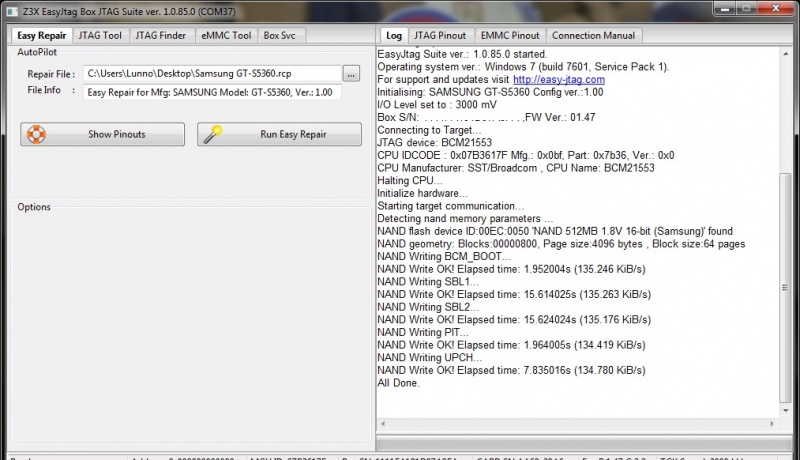The height and width of the screenshot is (460, 800).
Task: Click the Options group label
Action: click(34, 207)
